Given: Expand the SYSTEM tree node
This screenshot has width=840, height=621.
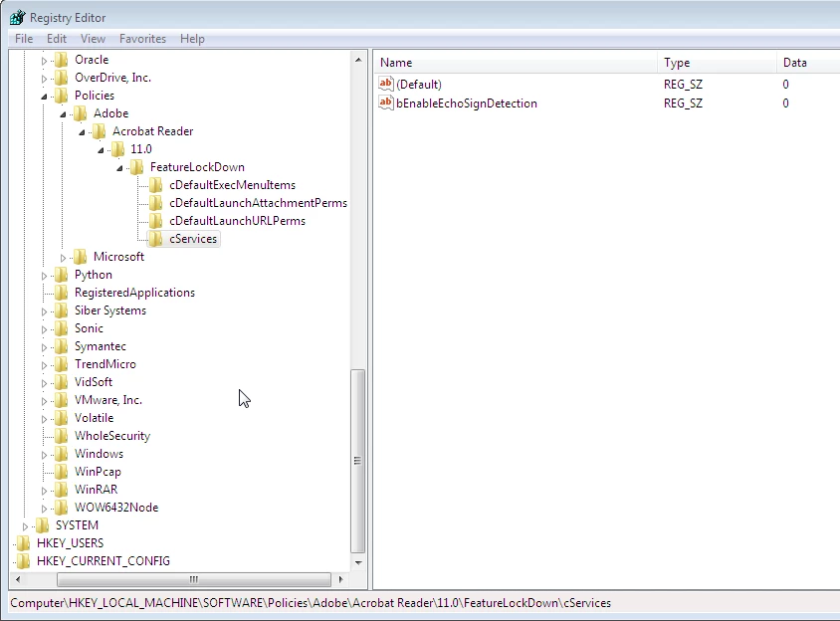Looking at the screenshot, I should click(x=25, y=526).
